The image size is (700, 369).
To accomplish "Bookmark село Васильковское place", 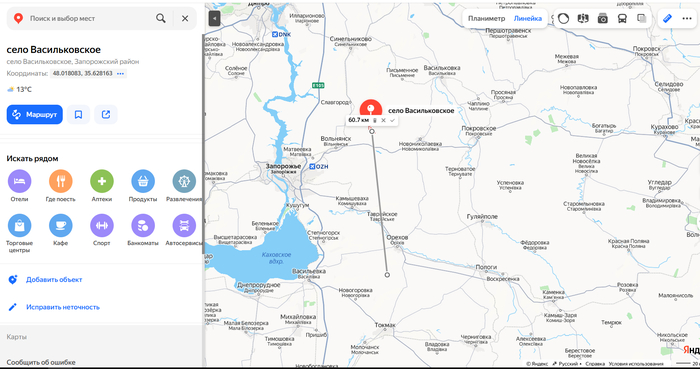I will (x=78, y=115).
